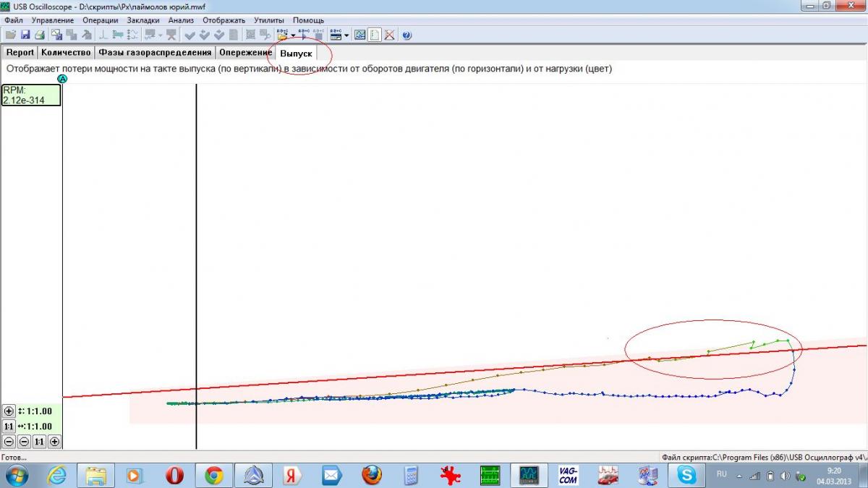The width and height of the screenshot is (868, 488).
Task: Click the RPM readout box
Action: pos(31,95)
